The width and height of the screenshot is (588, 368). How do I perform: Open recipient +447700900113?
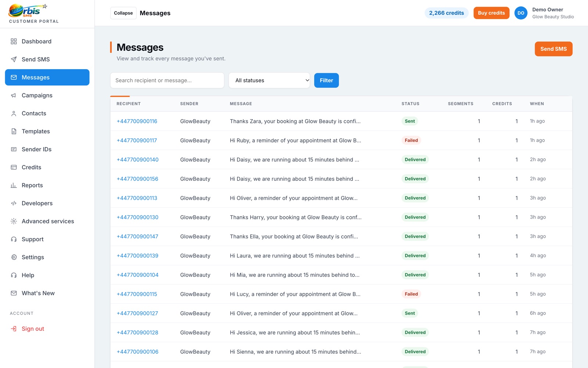[137, 198]
